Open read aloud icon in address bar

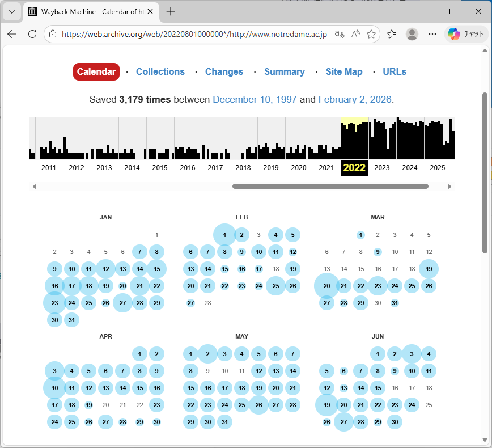coord(355,34)
